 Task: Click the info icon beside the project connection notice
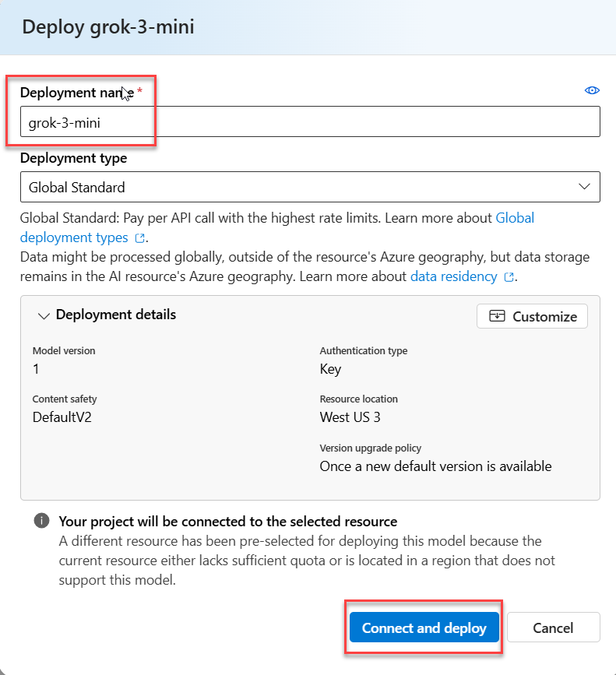pos(41,522)
